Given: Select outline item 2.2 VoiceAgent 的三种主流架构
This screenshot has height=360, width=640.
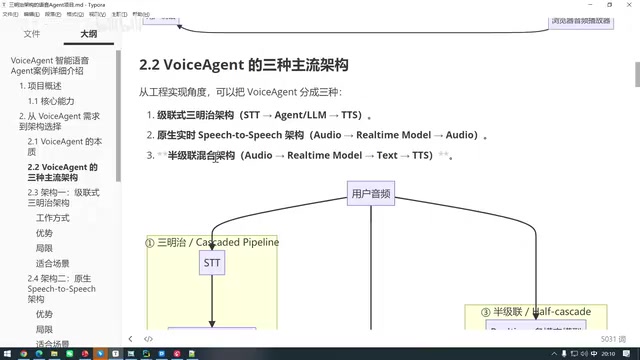Looking at the screenshot, I should tap(62, 172).
